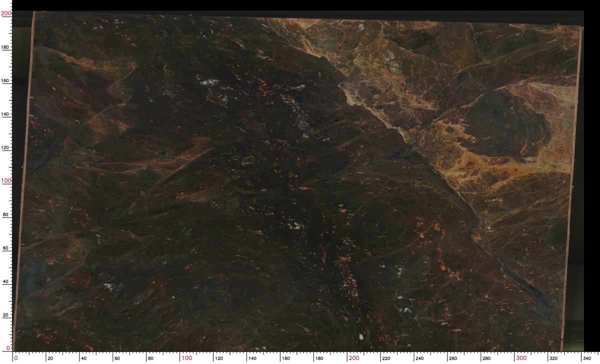
Task: Click the 160 mark on the vertical ruler
Action: pyautogui.click(x=6, y=81)
